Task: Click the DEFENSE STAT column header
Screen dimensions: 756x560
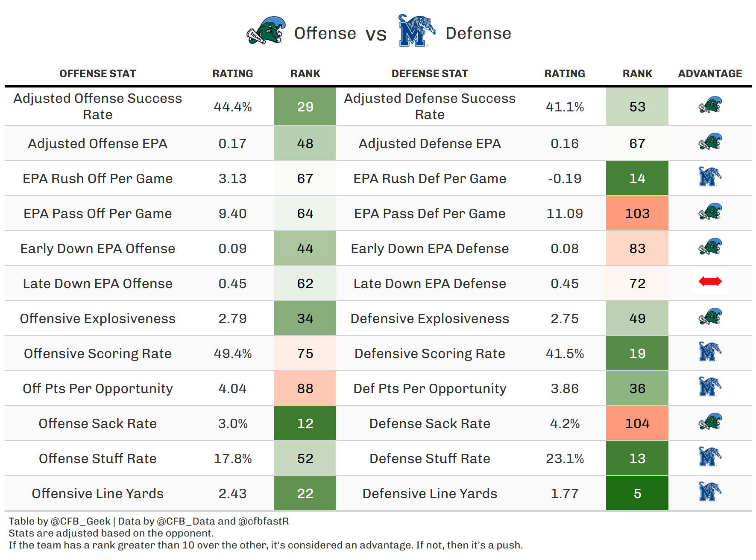Action: 430,74
